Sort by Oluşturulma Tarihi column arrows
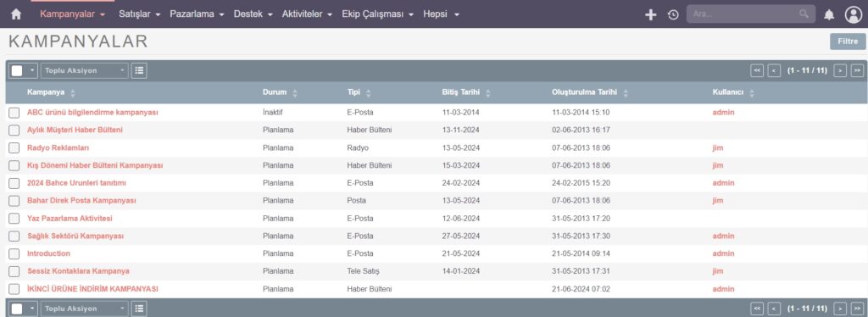 [x=626, y=93]
